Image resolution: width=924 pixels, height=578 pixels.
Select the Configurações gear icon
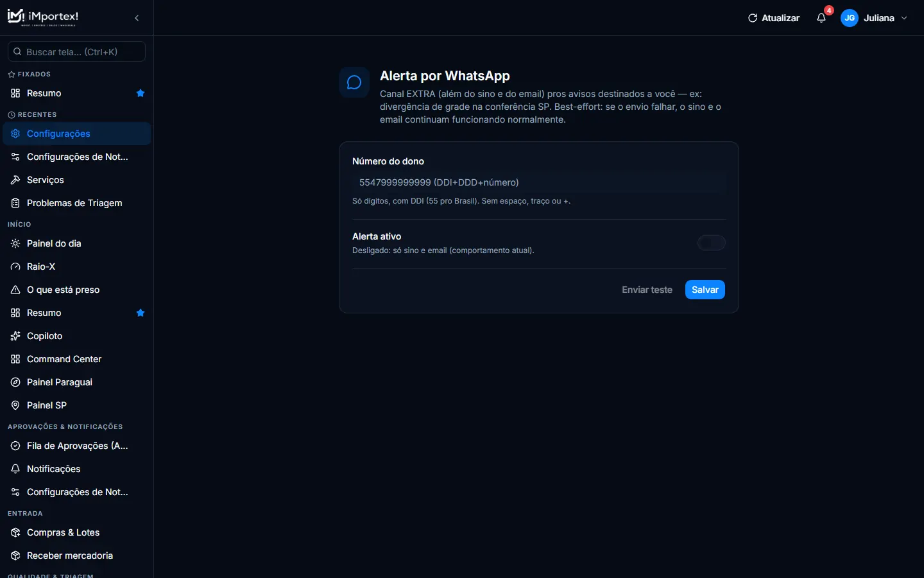pyautogui.click(x=15, y=134)
